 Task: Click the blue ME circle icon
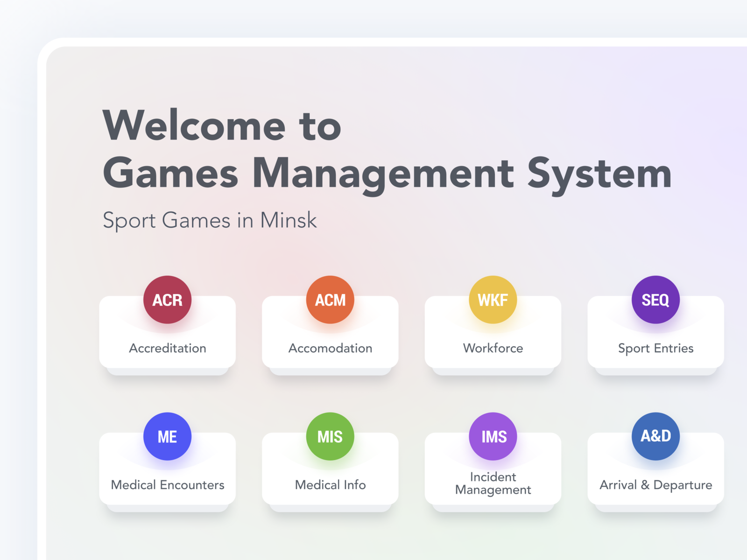pyautogui.click(x=167, y=437)
